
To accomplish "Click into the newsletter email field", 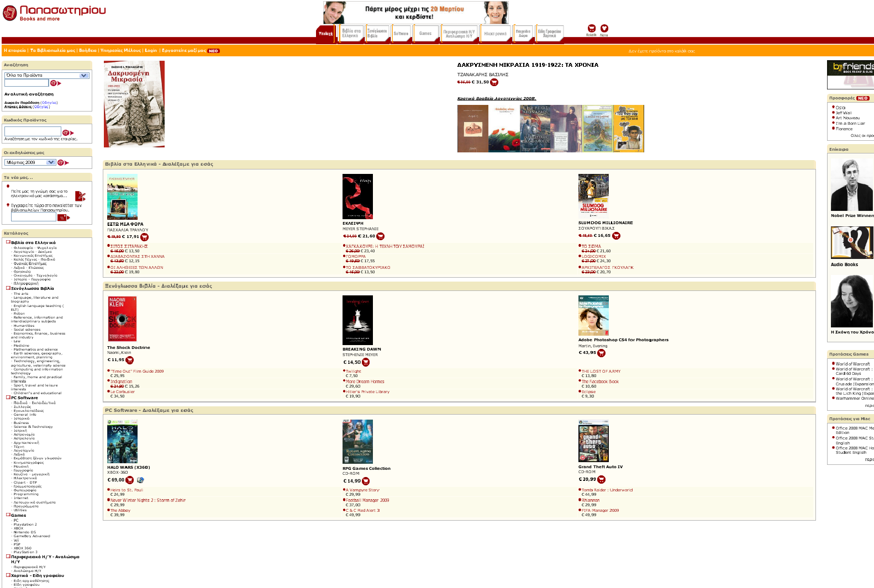I will click(34, 217).
